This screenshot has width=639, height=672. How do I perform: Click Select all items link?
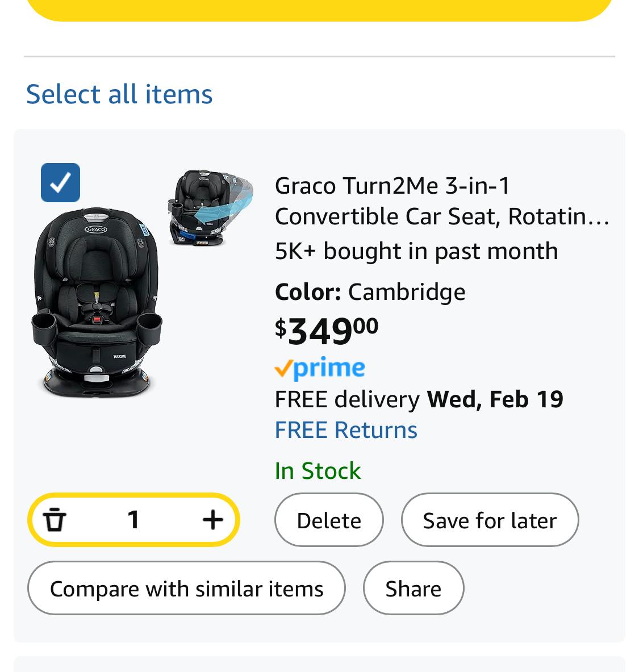pos(119,94)
